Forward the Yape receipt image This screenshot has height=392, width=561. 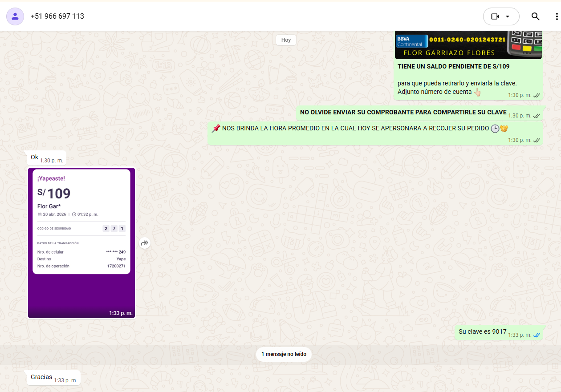point(145,243)
